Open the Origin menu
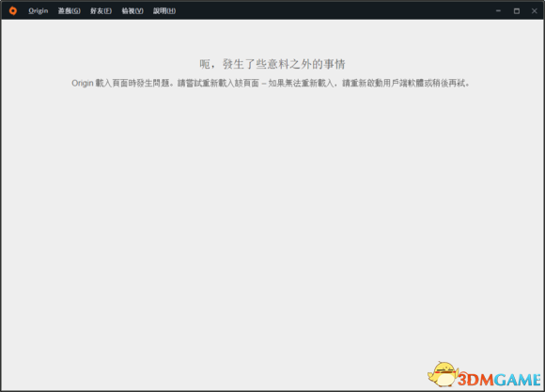545x392 pixels. pyautogui.click(x=39, y=10)
